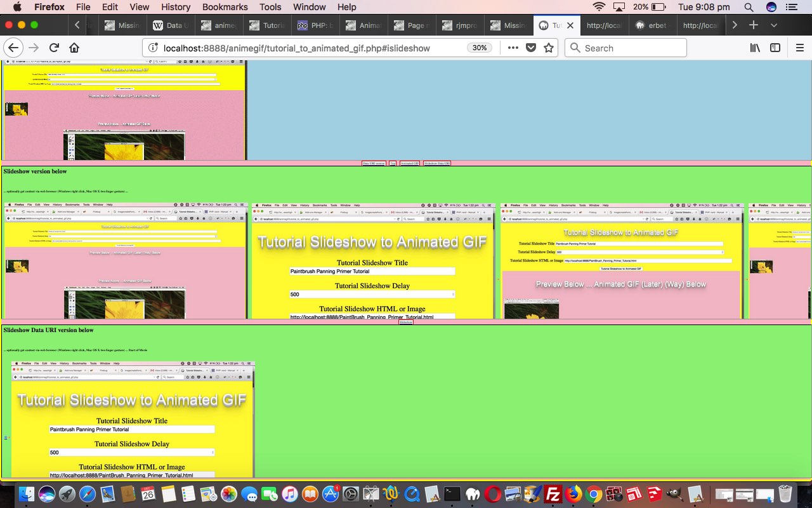Image resolution: width=812 pixels, height=508 pixels.
Task: Open a new browser tab
Action: coord(753,25)
